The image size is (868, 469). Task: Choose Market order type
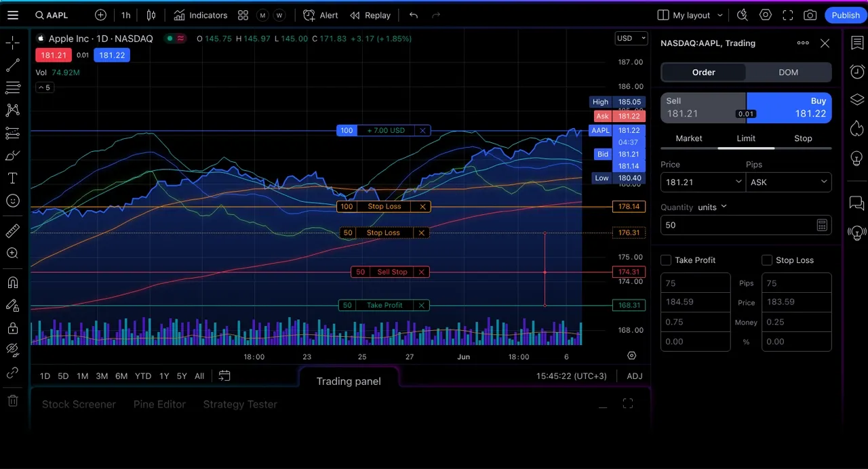point(689,138)
